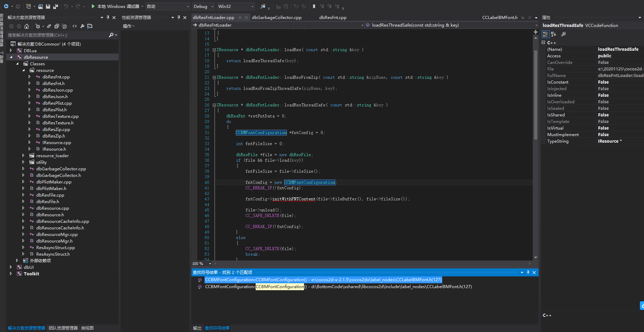Open the CCLabelBMFont.h preview tab
Viewport: 644px width, 332px height.
pos(500,17)
